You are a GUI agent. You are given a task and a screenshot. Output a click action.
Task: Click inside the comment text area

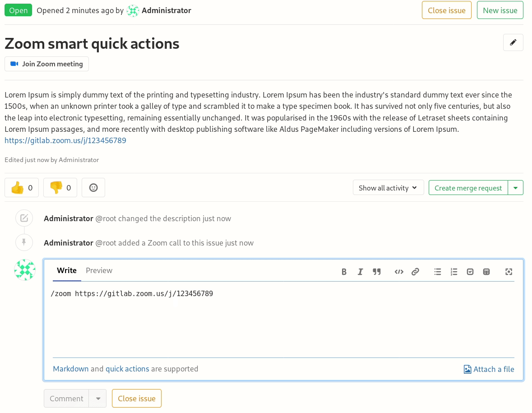click(283, 320)
